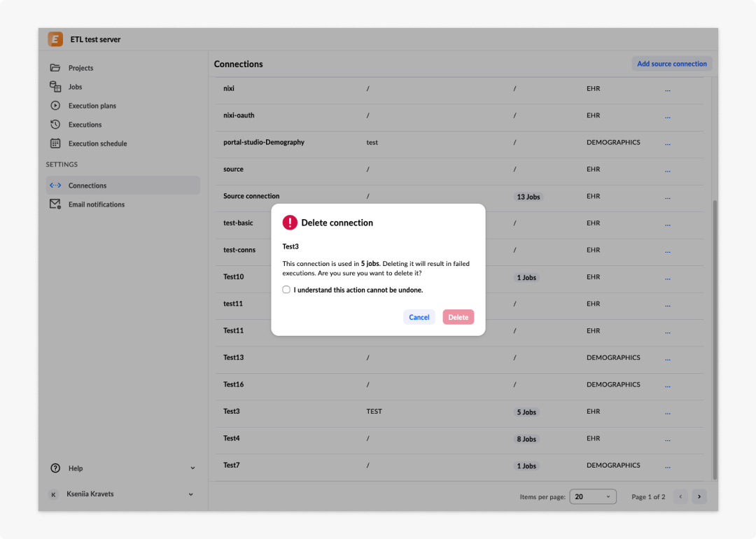
Task: Cancel the delete connection dialog
Action: pyautogui.click(x=419, y=317)
